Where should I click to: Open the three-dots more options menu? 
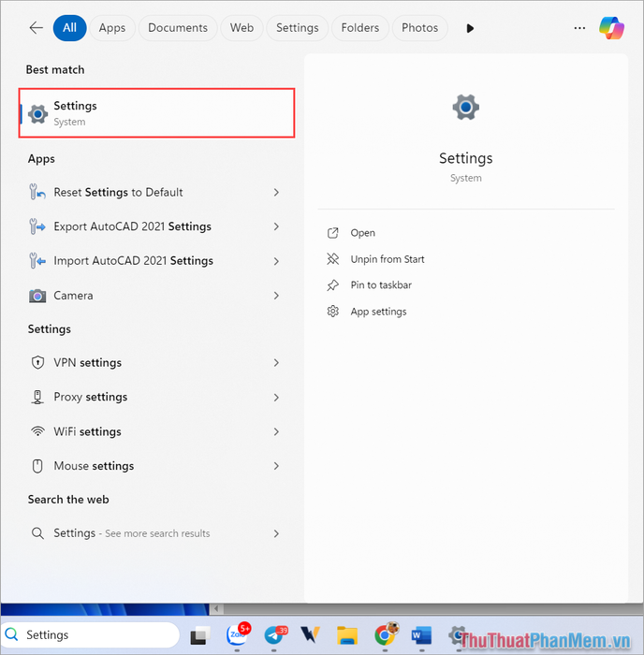(579, 28)
